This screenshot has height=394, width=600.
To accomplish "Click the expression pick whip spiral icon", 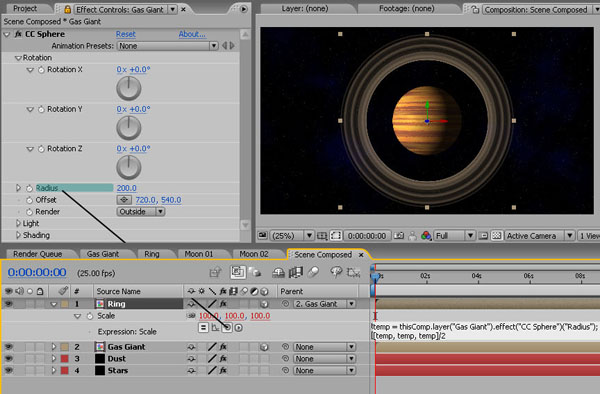I will pyautogui.click(x=227, y=328).
